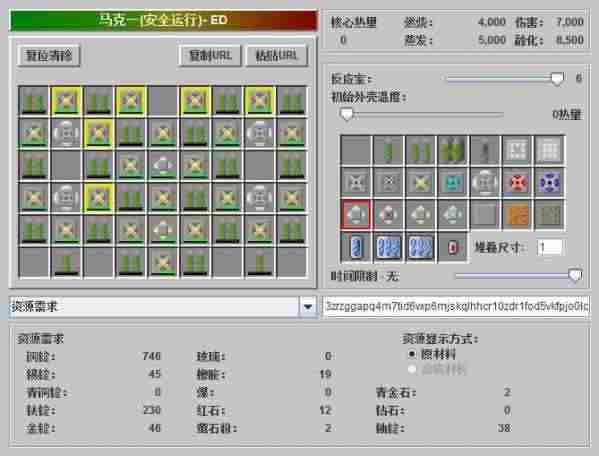The width and height of the screenshot is (599, 456).
Task: Click the 资源显示方式 label
Action: 440,339
